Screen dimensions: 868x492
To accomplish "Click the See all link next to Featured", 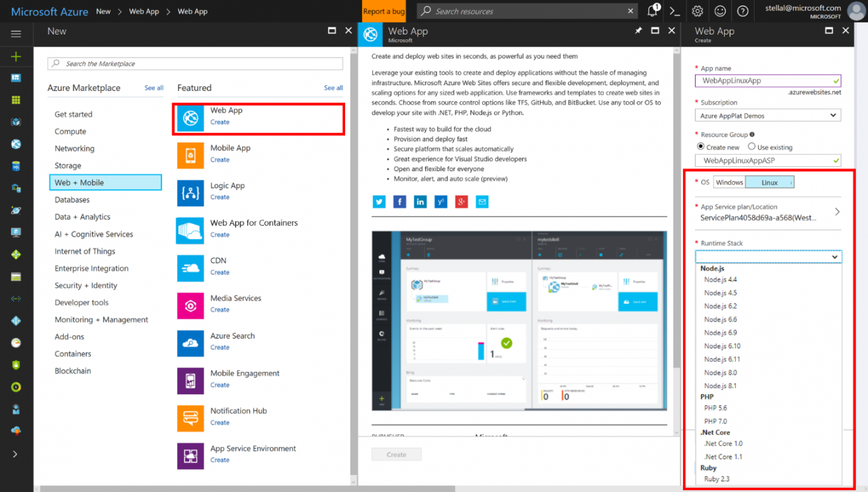I will coord(333,88).
